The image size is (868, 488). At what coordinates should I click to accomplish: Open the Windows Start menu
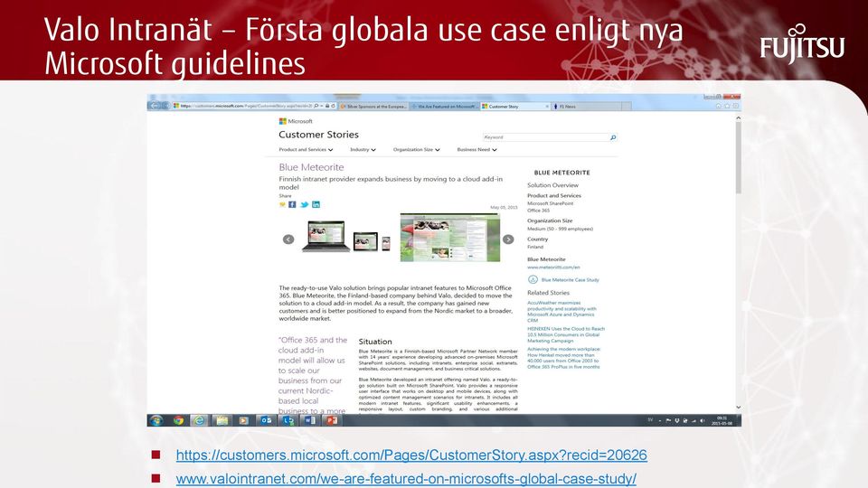coord(156,420)
